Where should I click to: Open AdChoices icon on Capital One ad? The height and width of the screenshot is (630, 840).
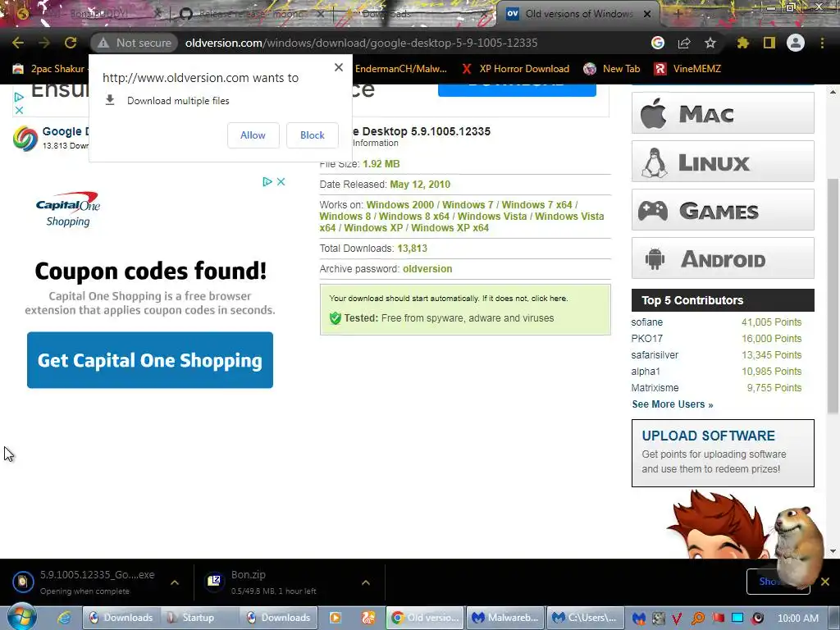[267, 181]
